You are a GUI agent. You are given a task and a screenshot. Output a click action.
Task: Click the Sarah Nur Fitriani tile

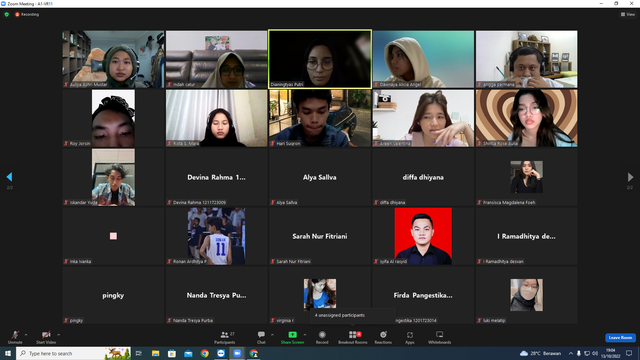(x=320, y=236)
